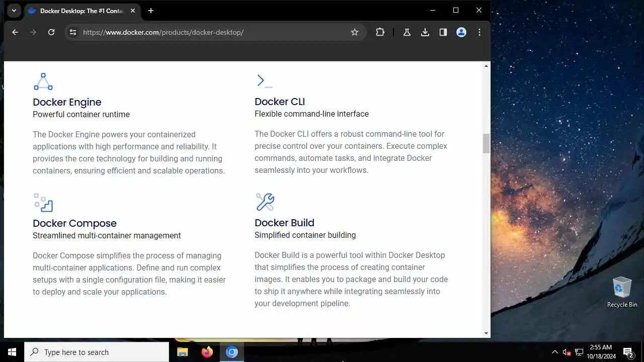Toggle the side panel icon
644x362 pixels.
(x=443, y=32)
